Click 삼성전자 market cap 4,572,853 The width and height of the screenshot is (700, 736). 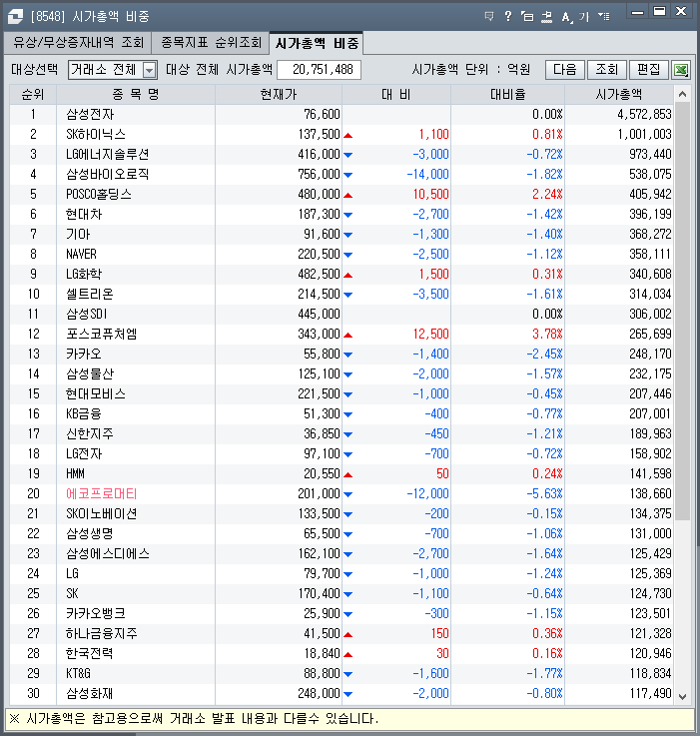point(644,115)
